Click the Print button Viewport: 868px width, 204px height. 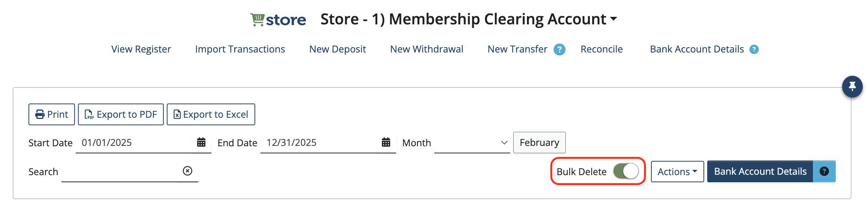(x=52, y=114)
